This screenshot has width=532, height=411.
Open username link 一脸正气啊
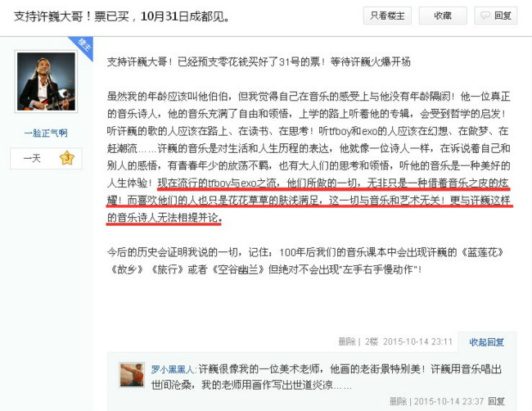(46, 133)
